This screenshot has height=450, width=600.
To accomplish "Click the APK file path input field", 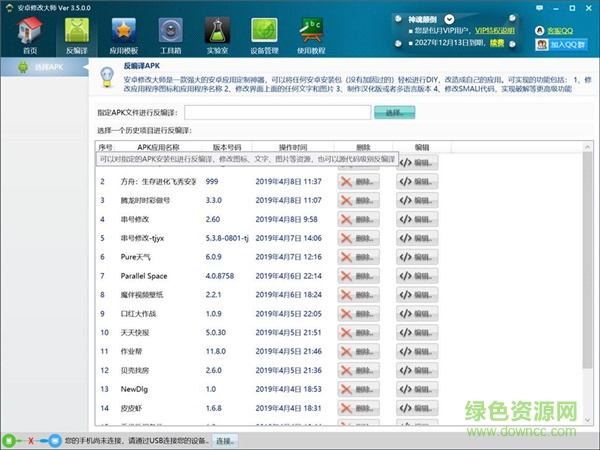I will [x=283, y=113].
